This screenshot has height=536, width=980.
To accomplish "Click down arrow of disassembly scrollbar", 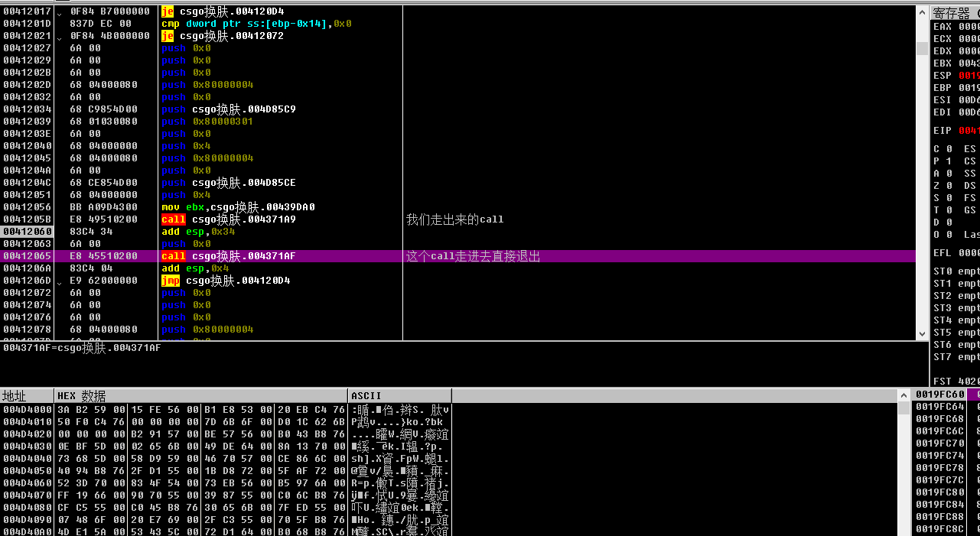I will [922, 334].
